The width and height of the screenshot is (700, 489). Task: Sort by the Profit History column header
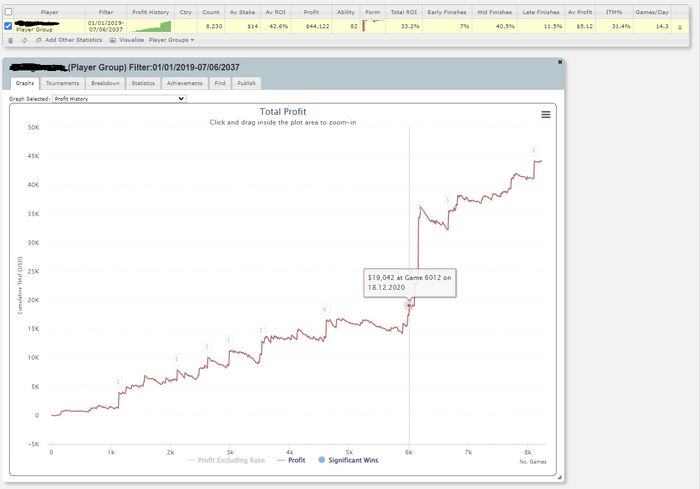pyautogui.click(x=150, y=12)
